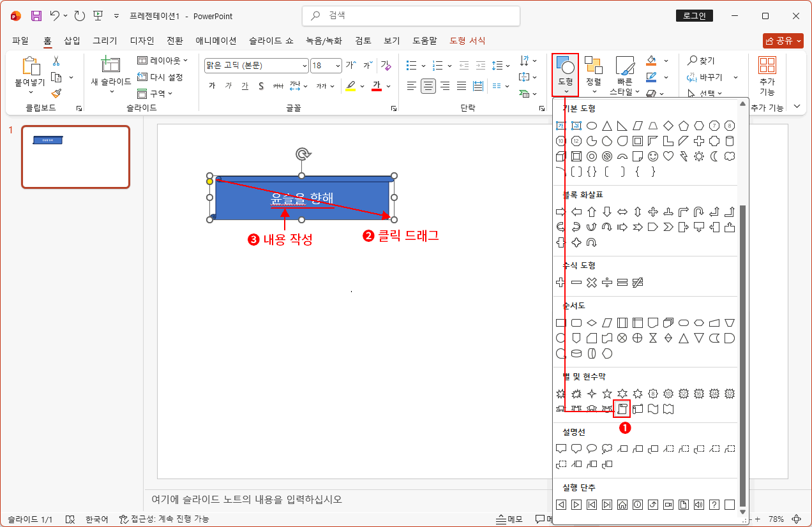Toggle bulleted list formatting
The height and width of the screenshot is (527, 812).
tap(410, 64)
